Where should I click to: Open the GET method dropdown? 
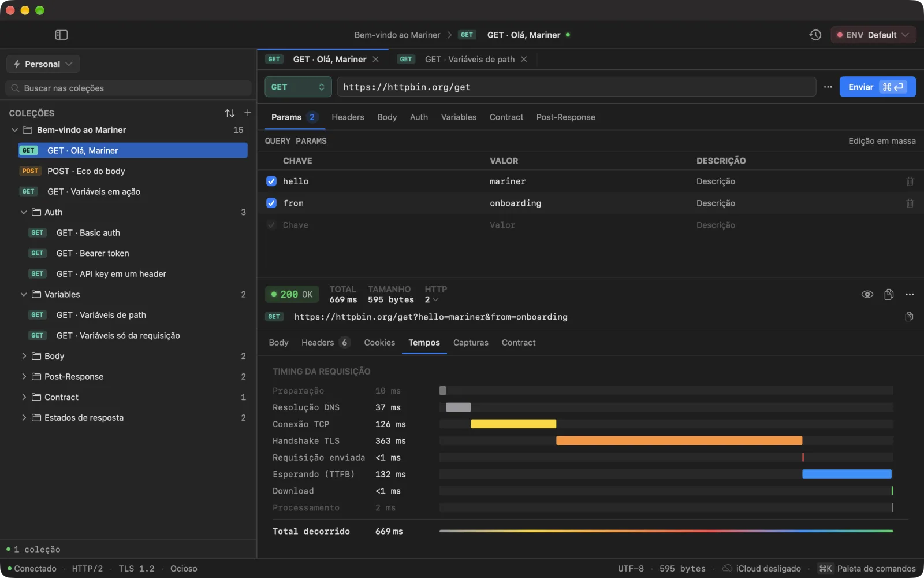point(298,87)
